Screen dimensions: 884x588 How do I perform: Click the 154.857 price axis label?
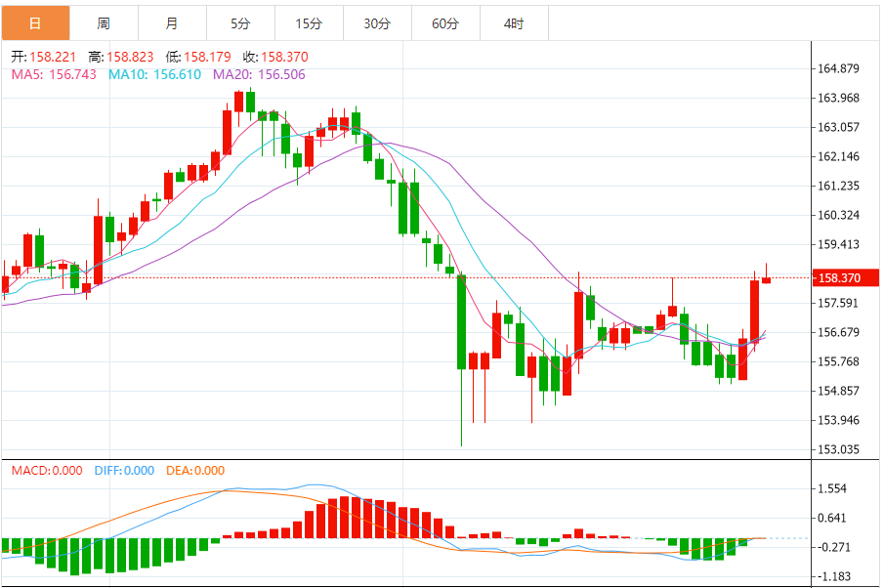click(838, 392)
